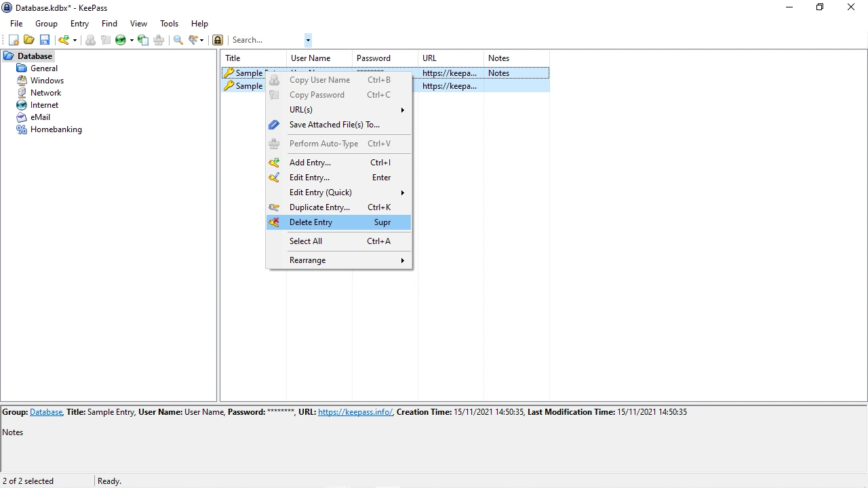The height and width of the screenshot is (488, 868).
Task: Click the User Name column header
Action: [x=319, y=58]
